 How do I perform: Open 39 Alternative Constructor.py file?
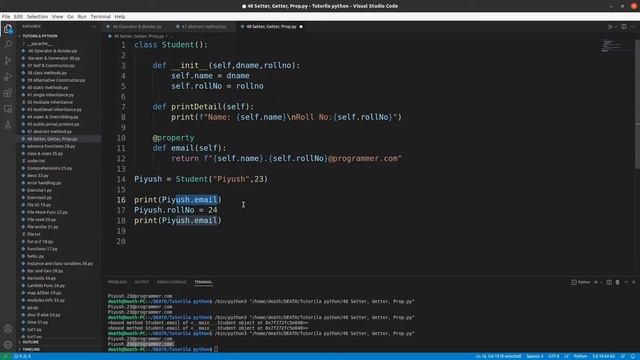click(x=56, y=80)
